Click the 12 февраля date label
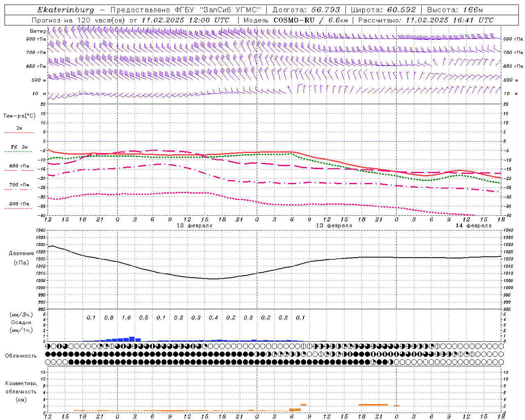Image resolution: width=525 pixels, height=420 pixels. [x=194, y=226]
